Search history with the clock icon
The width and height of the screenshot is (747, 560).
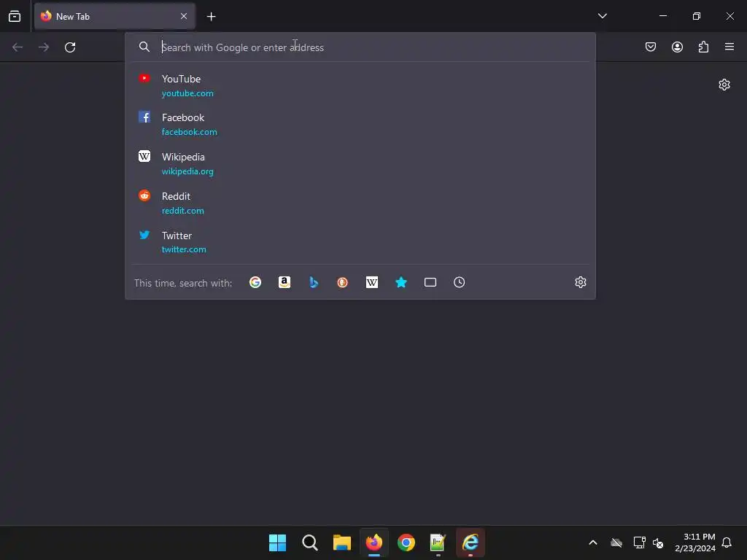460,282
